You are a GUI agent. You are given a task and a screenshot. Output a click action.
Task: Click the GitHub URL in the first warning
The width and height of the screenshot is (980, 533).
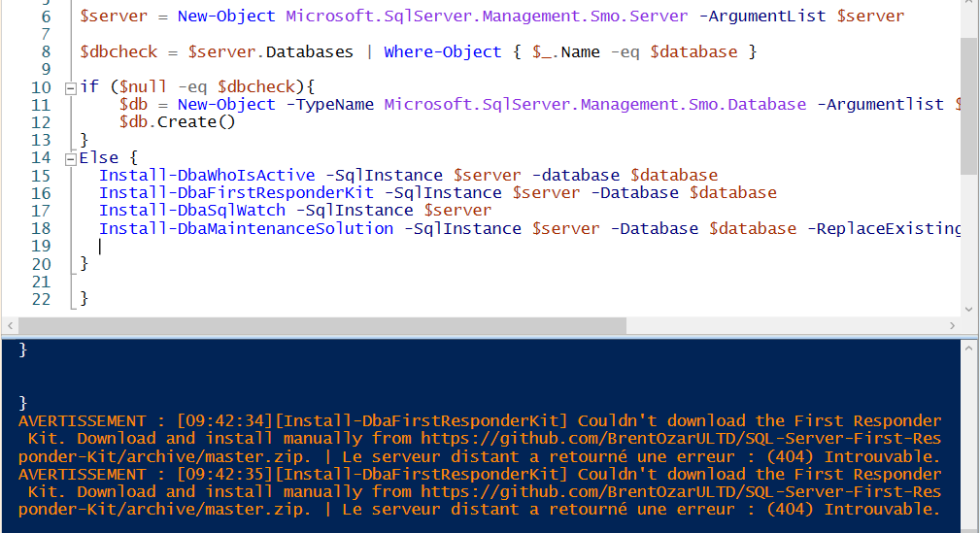[682, 439]
